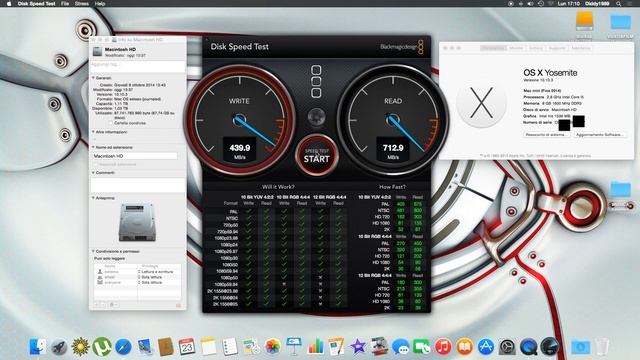
Task: Collapse the Commenti section
Action: 93,173
